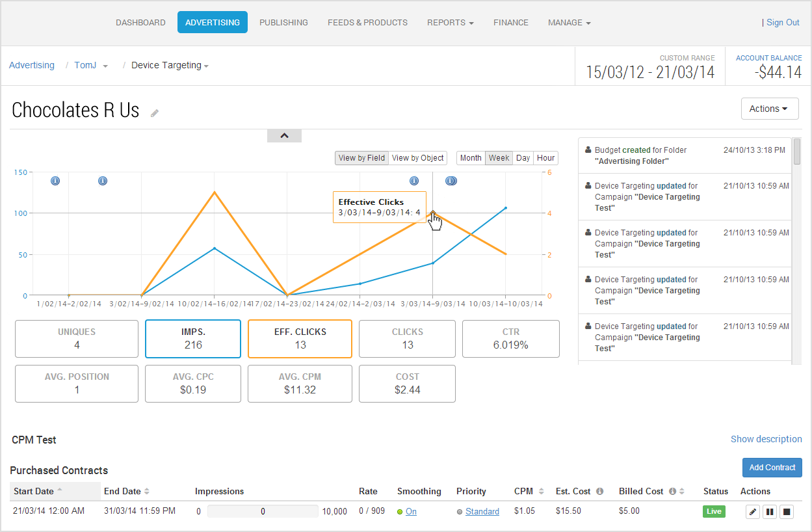Click the Show description link
Viewport: 812px width, 532px height.
pos(766,439)
